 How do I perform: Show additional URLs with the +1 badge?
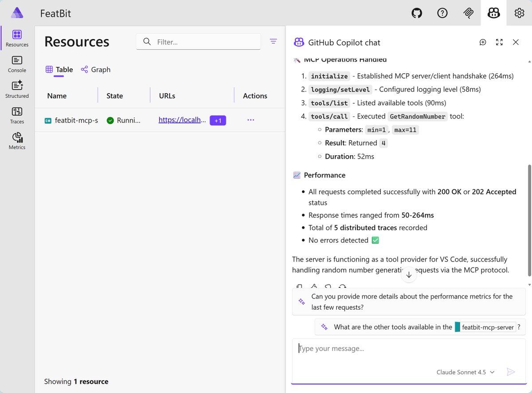click(218, 120)
